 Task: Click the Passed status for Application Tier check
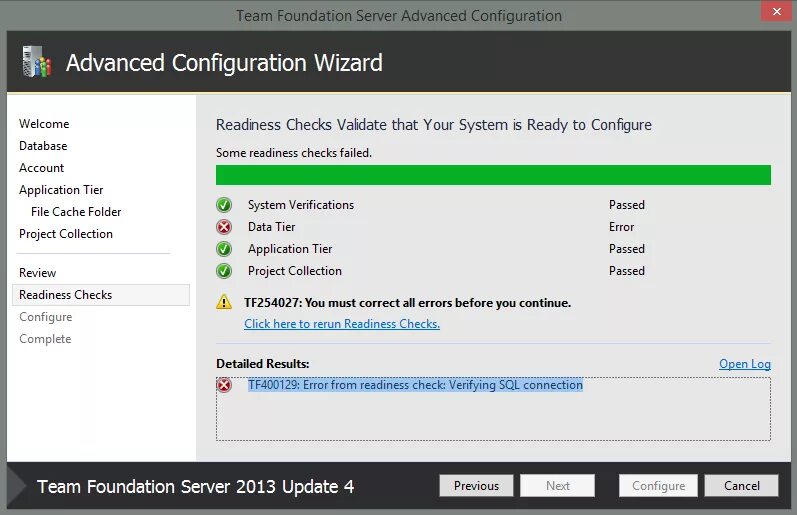click(x=627, y=249)
